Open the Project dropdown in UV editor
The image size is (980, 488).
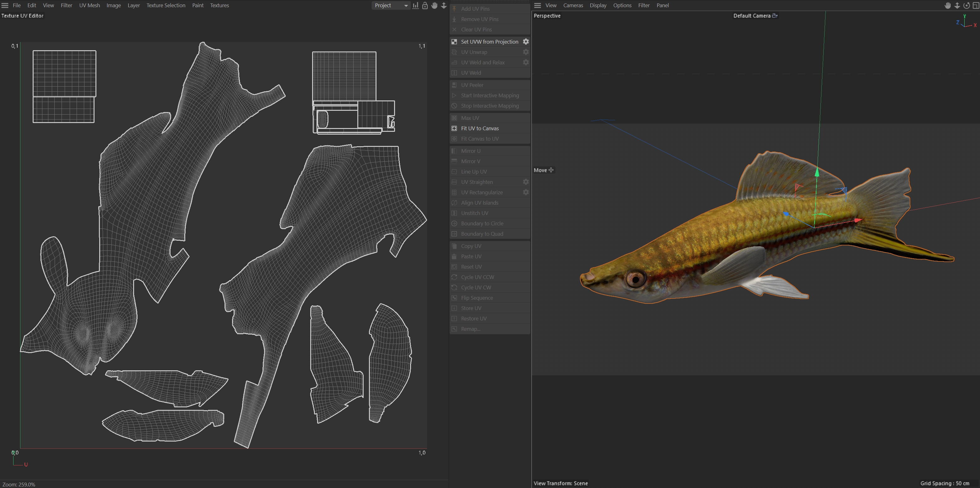[391, 5]
